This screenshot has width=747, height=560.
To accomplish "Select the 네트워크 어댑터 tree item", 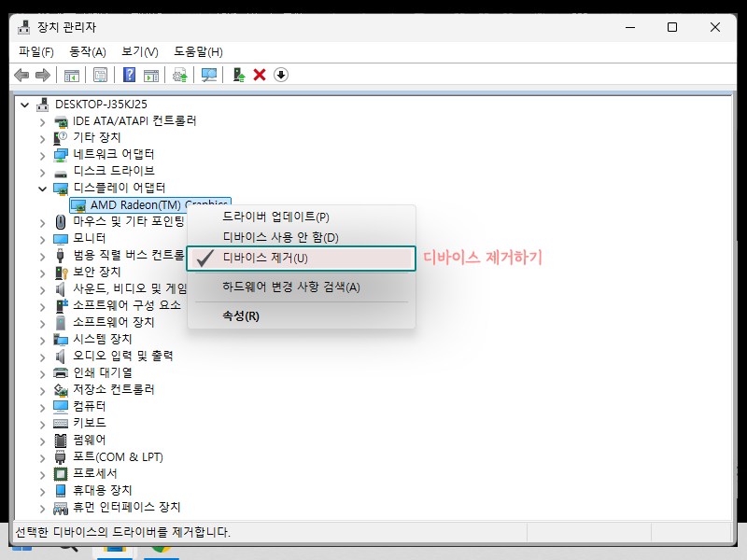I will point(112,154).
